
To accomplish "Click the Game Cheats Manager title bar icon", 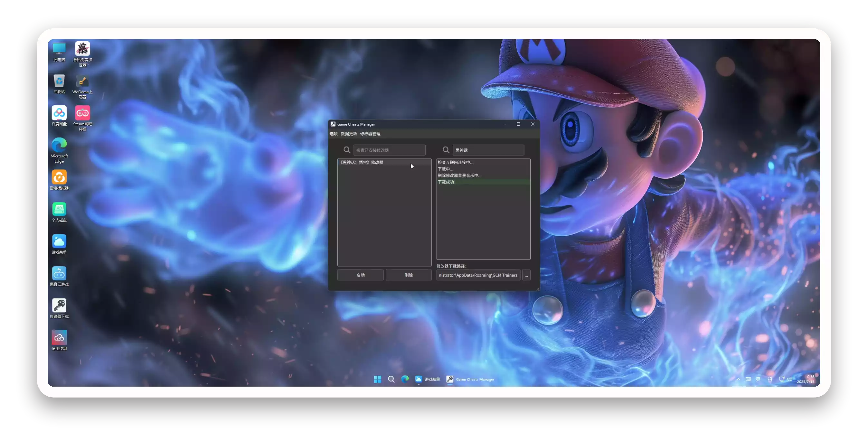I will click(x=333, y=124).
